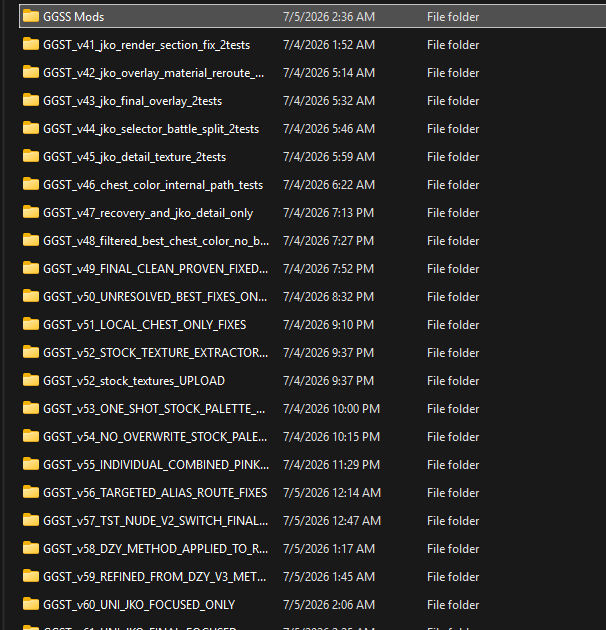Click folder icon of GGST_v52_STOCK_TEXTURE_EXTRACTOR
The image size is (606, 630).
tap(31, 352)
